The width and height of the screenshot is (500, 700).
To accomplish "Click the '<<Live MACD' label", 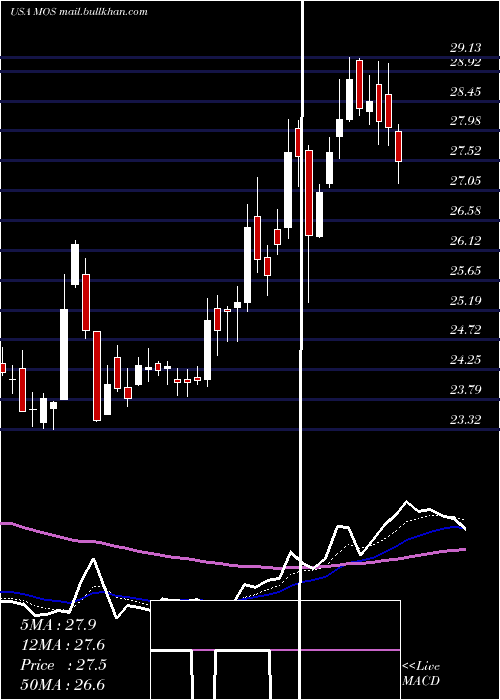I will point(421,674).
